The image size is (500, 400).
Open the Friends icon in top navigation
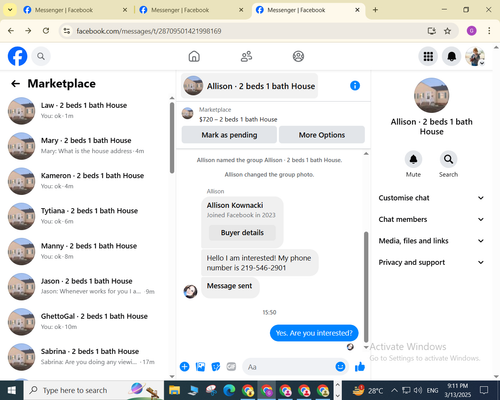coord(246,56)
